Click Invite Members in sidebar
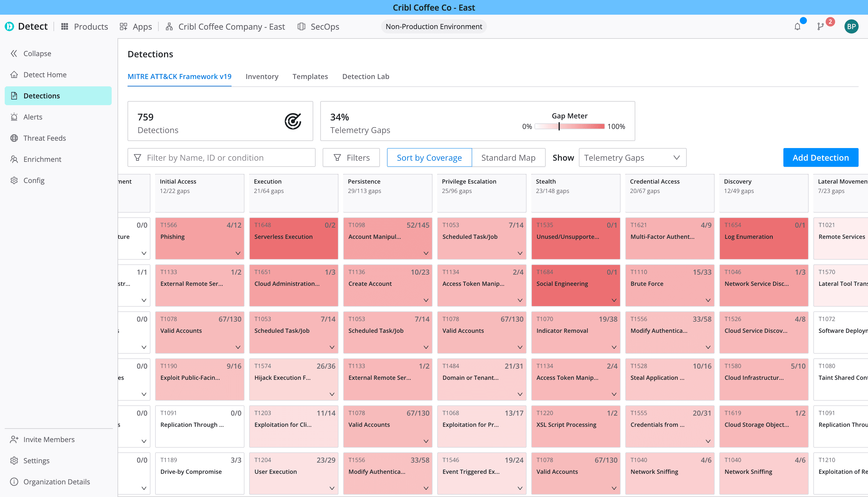 pyautogui.click(x=58, y=439)
